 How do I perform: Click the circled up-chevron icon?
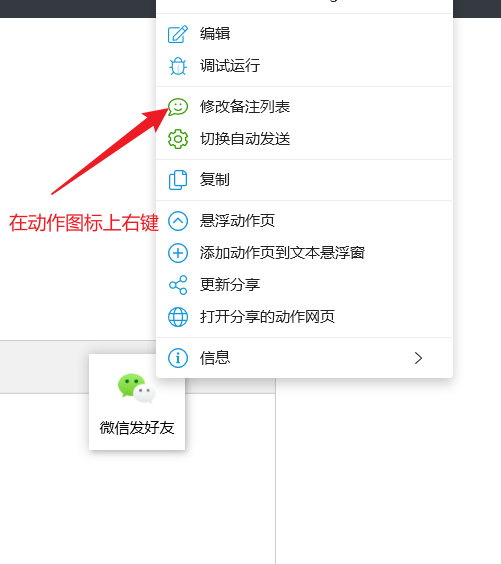coord(178,221)
